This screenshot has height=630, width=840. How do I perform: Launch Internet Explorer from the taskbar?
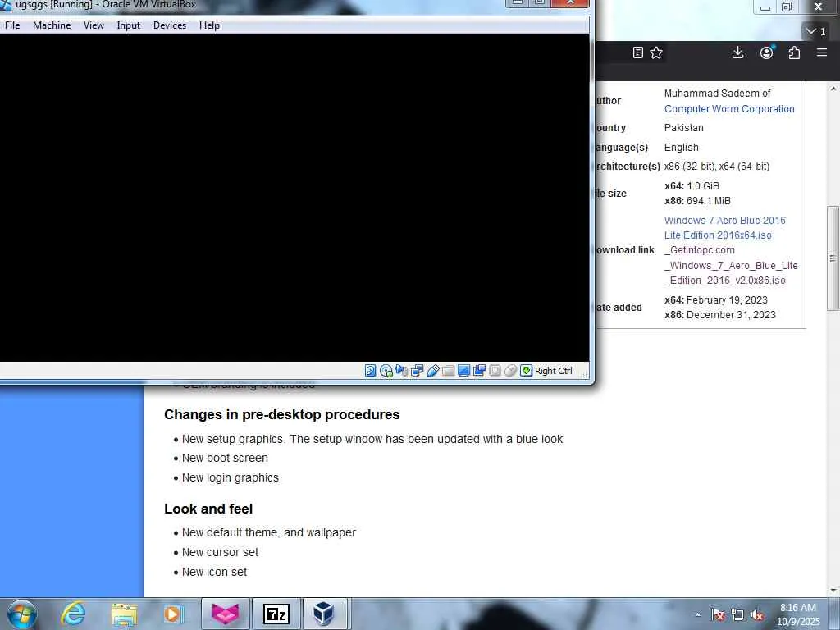click(73, 614)
